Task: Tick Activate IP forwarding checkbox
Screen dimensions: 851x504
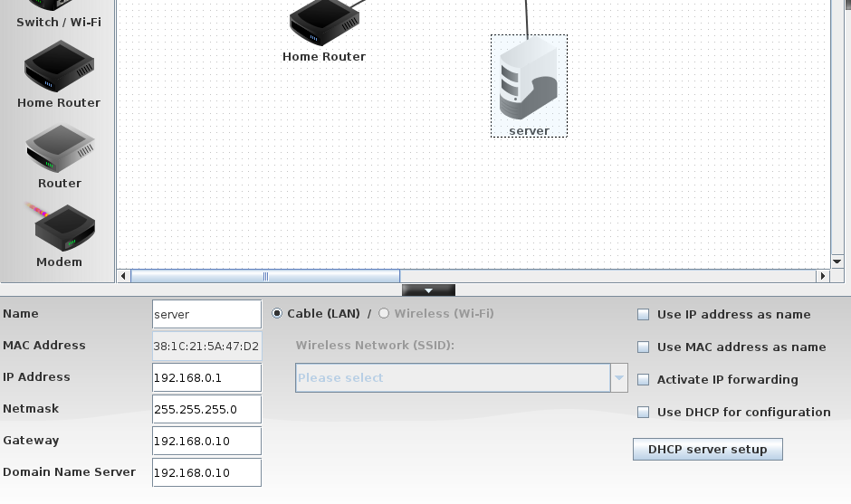Action: pyautogui.click(x=643, y=380)
